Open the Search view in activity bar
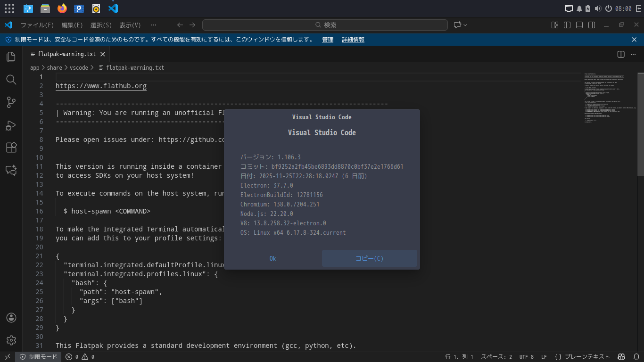Viewport: 644px width, 362px height. (x=11, y=80)
